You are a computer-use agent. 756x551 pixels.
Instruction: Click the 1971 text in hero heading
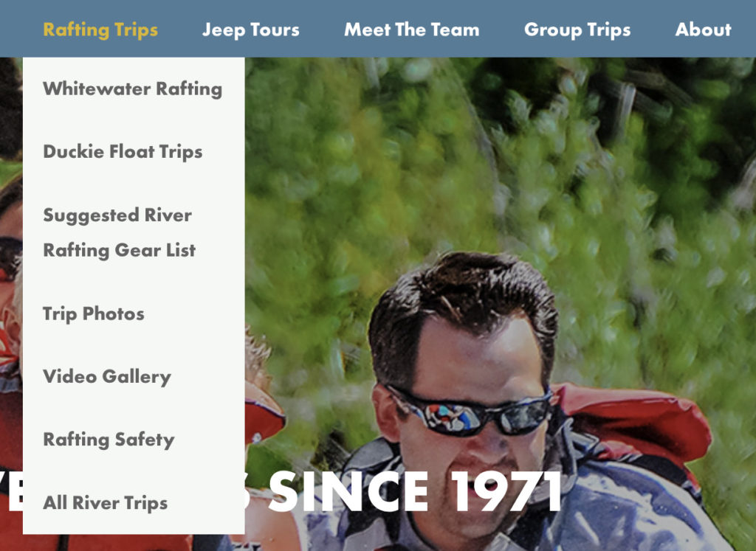tap(506, 492)
